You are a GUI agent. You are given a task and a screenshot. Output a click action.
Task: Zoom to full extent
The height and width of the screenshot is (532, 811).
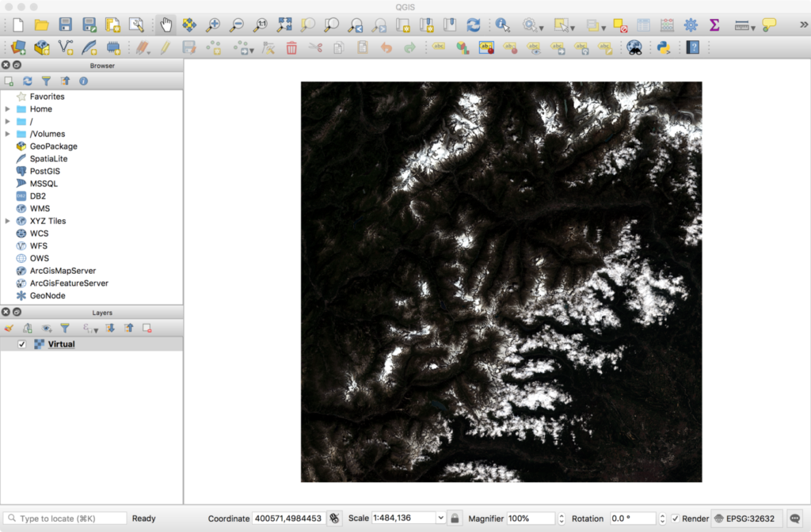click(x=284, y=25)
